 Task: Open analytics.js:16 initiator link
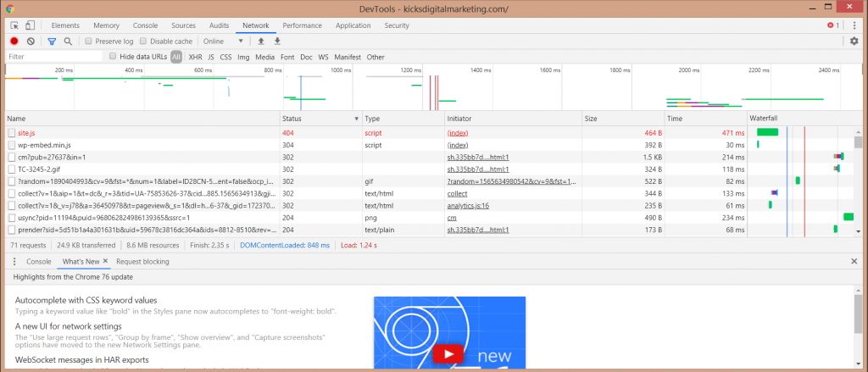468,205
